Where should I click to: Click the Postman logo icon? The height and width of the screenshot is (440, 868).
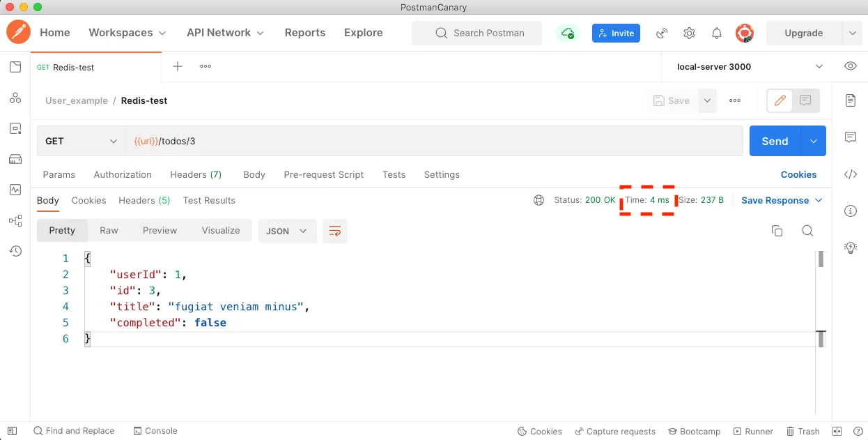tap(19, 33)
